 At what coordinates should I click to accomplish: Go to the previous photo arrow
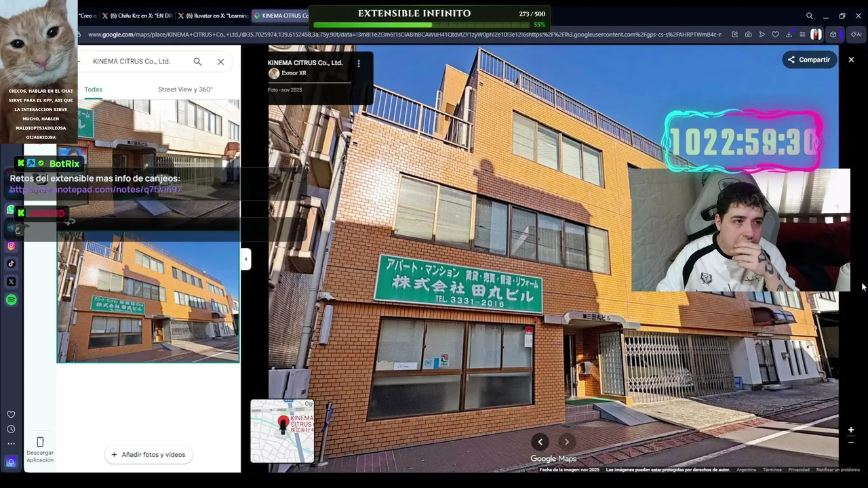point(540,442)
